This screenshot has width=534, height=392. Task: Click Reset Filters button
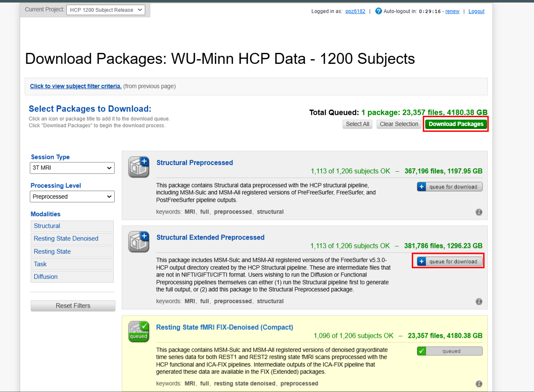73,306
